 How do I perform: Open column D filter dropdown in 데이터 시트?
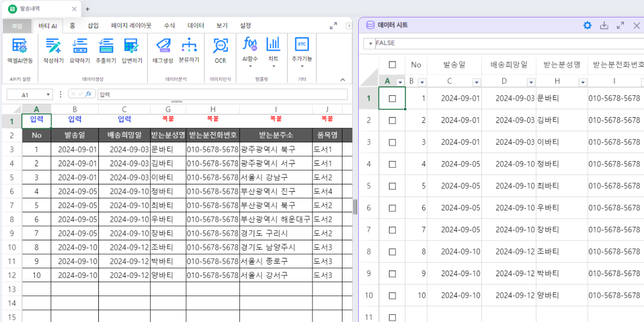click(x=531, y=83)
